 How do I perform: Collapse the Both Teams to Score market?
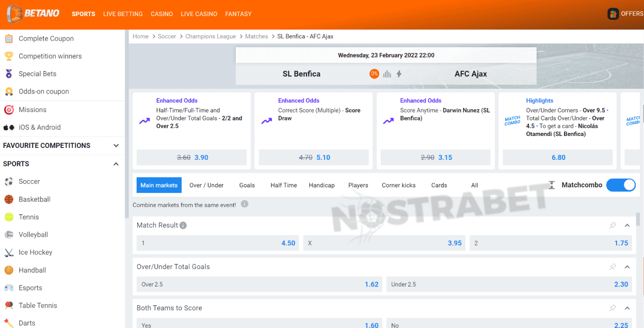point(627,308)
